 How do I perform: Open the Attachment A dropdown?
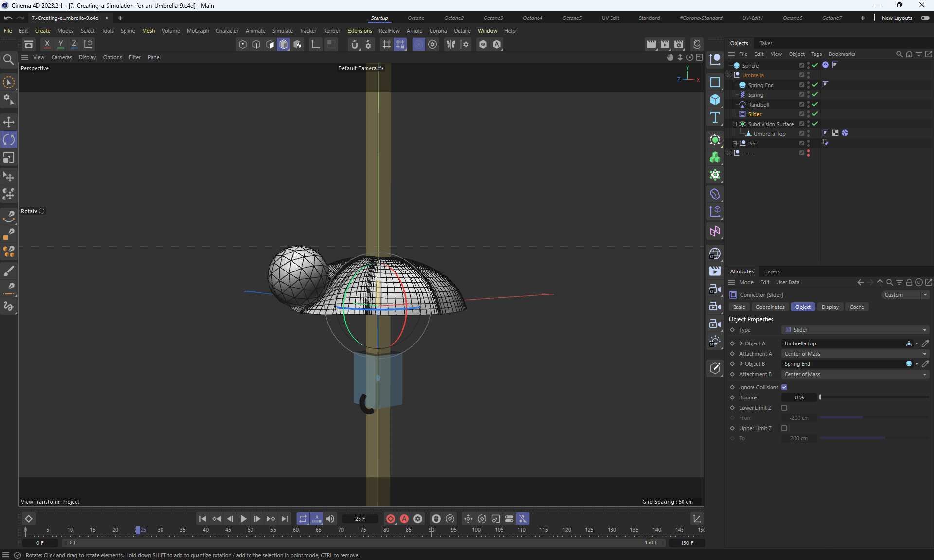click(x=855, y=354)
